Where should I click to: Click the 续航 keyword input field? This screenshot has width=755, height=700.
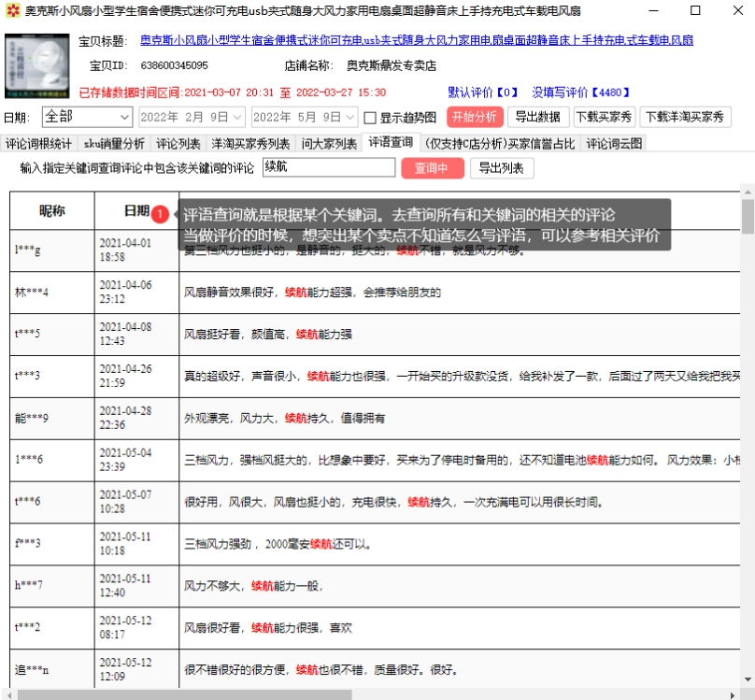328,167
